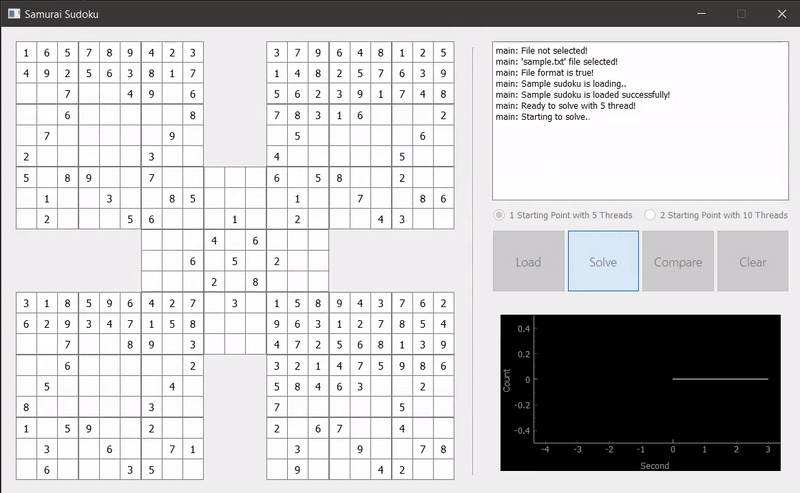800x493 pixels.
Task: Click the 8 in the middle grid's center box
Action: coord(256,282)
